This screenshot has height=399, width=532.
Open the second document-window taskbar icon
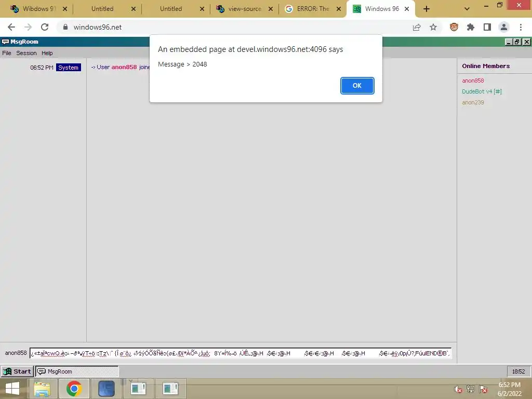pyautogui.click(x=170, y=389)
